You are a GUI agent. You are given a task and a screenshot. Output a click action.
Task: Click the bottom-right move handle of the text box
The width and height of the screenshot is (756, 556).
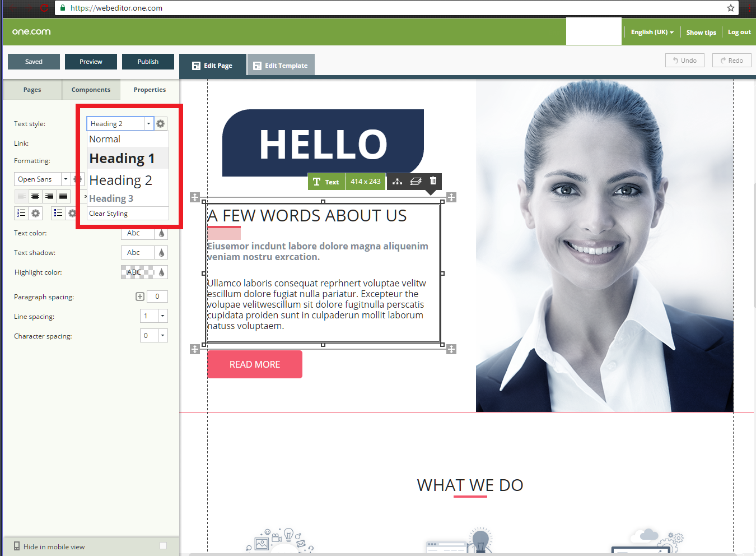[x=451, y=349]
